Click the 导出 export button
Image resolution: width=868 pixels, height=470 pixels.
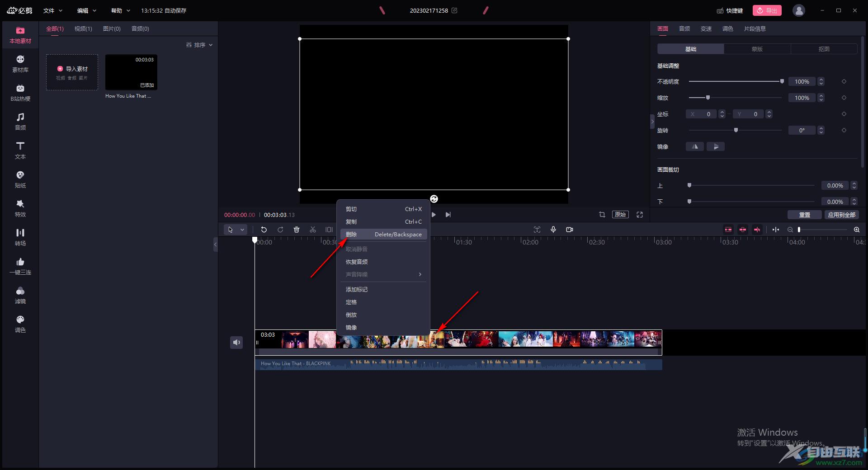pos(767,10)
